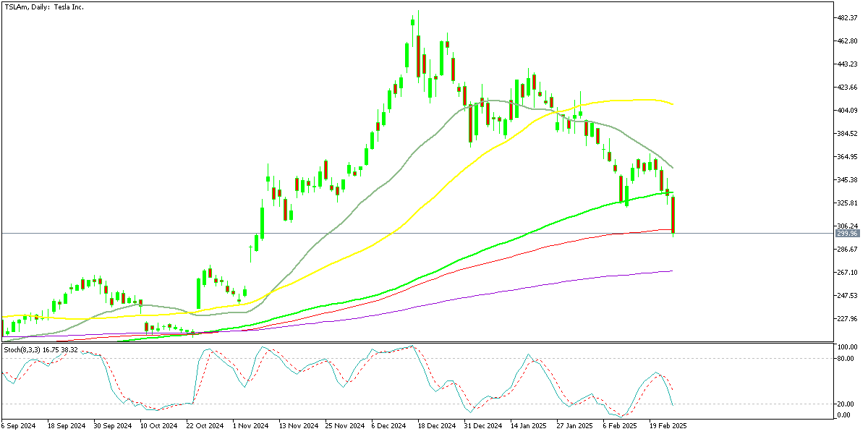
Task: Click the 267.10 price level label
Action: (x=846, y=273)
